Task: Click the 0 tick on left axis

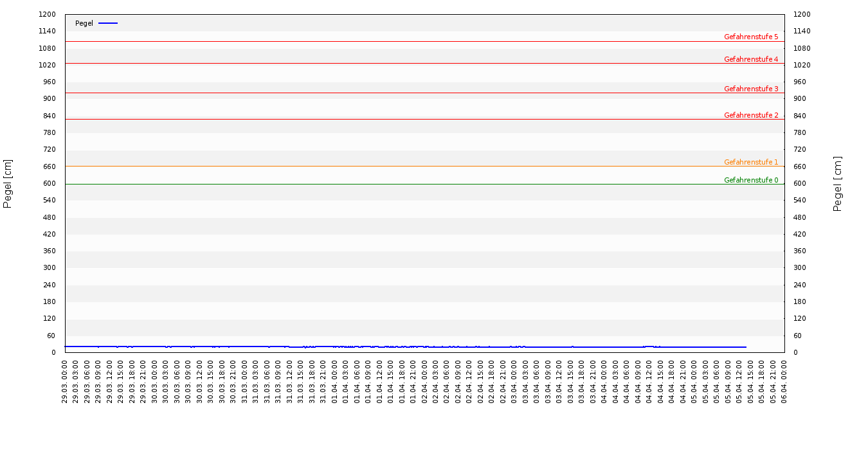Action: (x=53, y=352)
